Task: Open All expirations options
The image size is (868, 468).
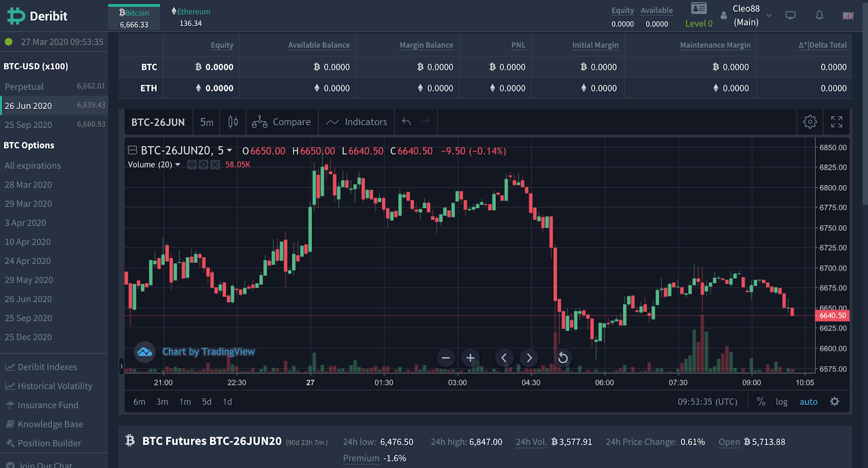Action: click(33, 165)
